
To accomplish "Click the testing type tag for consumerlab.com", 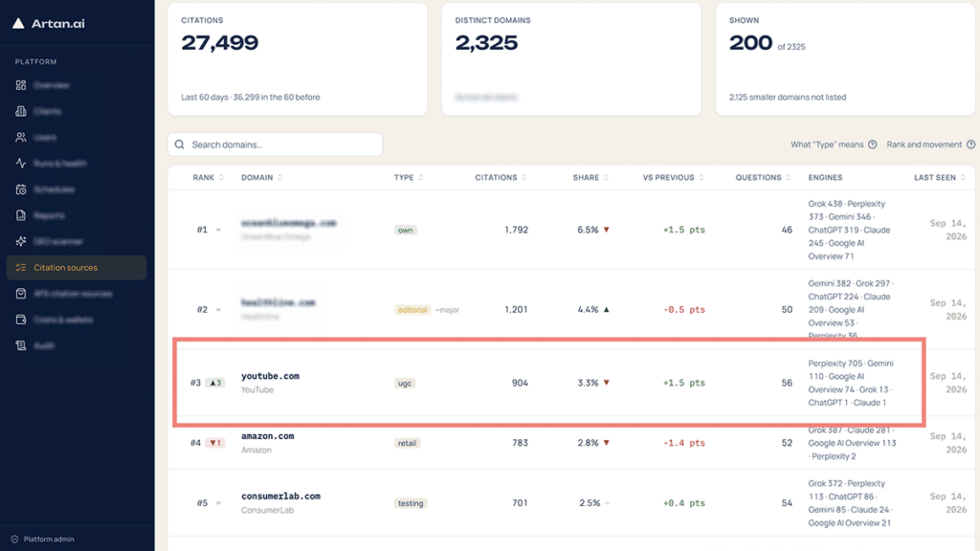I will (411, 503).
